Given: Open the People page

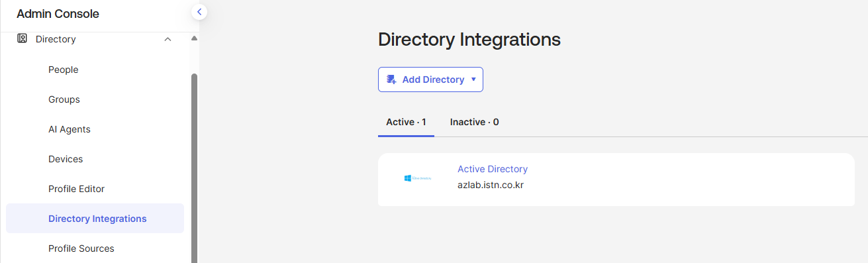Looking at the screenshot, I should pos(64,70).
